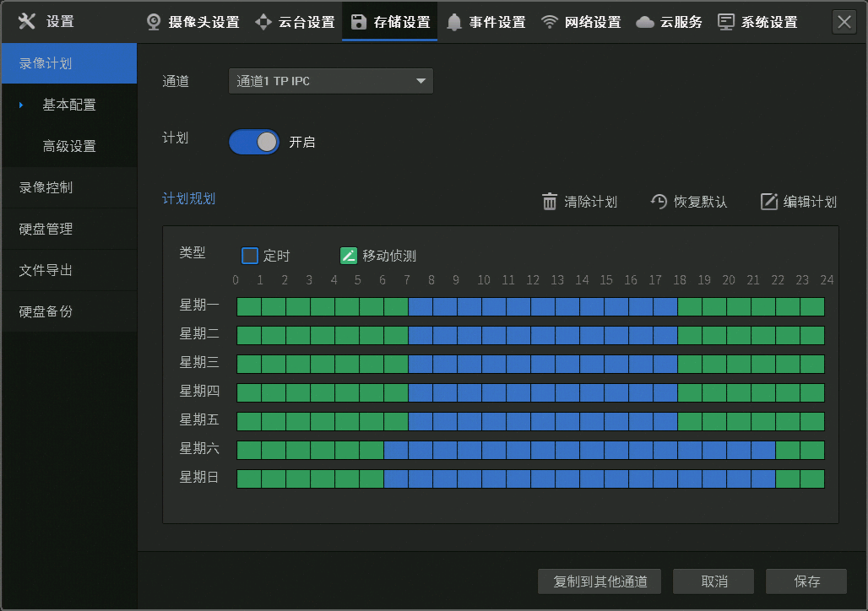The height and width of the screenshot is (611, 868).
Task: Click the cloud service cloud icon
Action: tap(645, 22)
